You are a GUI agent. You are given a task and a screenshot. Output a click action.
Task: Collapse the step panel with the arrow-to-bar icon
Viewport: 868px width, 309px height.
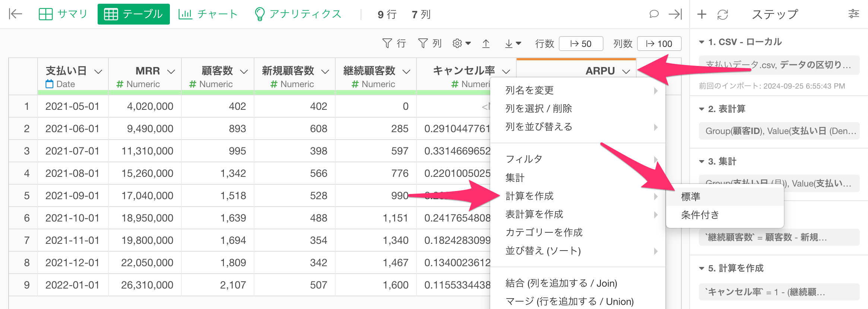tap(675, 14)
